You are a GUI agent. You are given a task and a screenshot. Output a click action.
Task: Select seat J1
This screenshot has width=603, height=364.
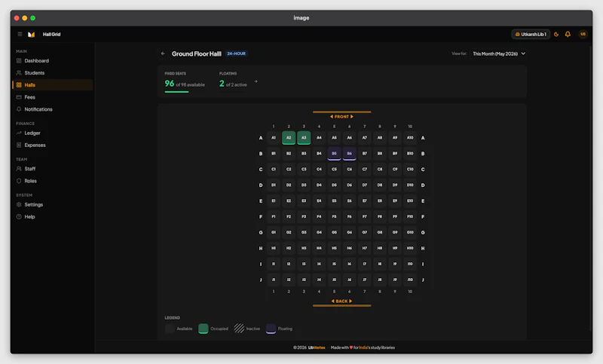274,280
